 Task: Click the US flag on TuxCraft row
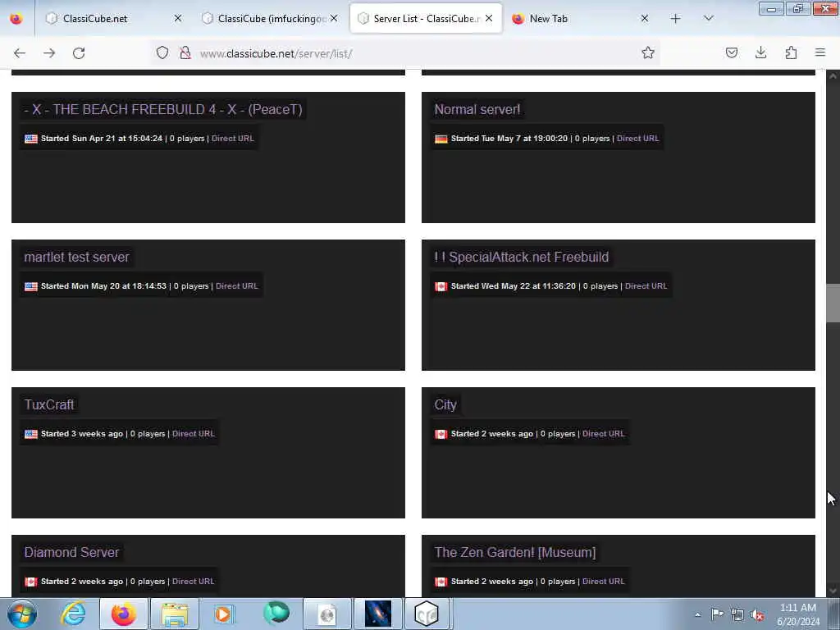pyautogui.click(x=31, y=434)
